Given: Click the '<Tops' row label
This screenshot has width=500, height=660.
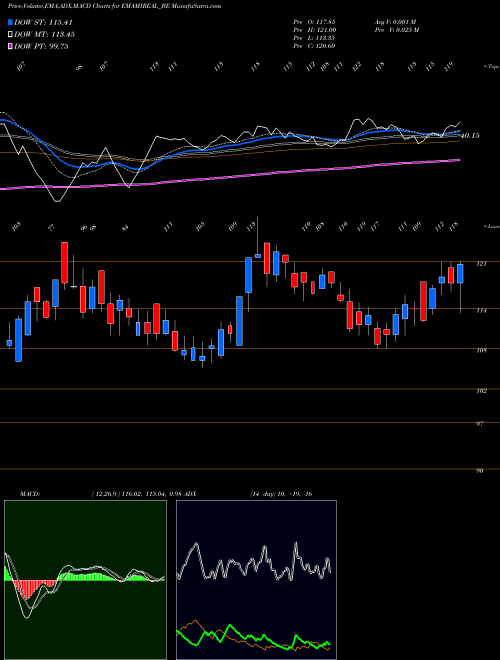Looking at the screenshot, I should click(x=491, y=67).
